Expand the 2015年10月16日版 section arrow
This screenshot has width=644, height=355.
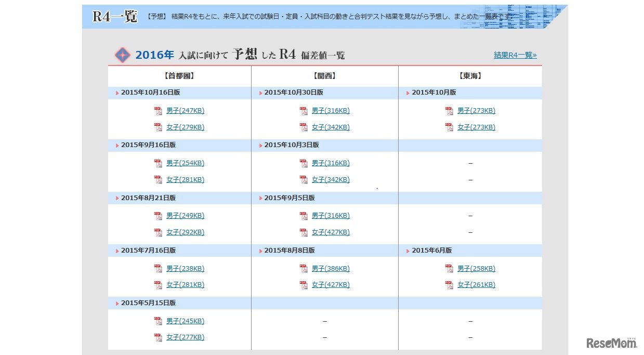tap(116, 93)
